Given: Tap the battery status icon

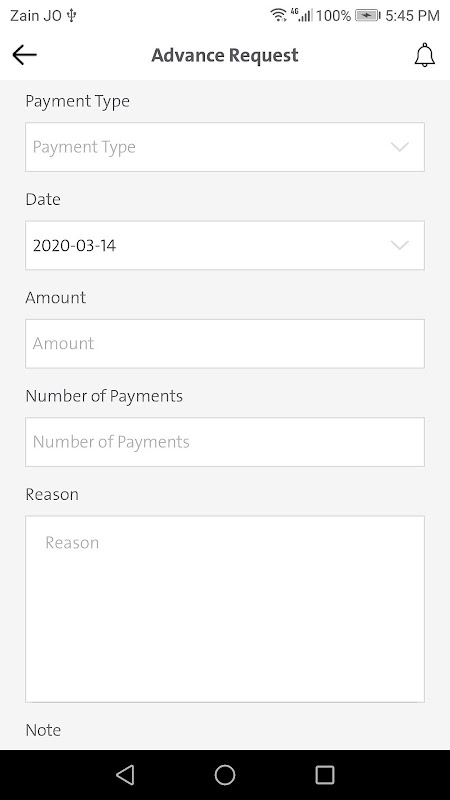Looking at the screenshot, I should pos(368,16).
